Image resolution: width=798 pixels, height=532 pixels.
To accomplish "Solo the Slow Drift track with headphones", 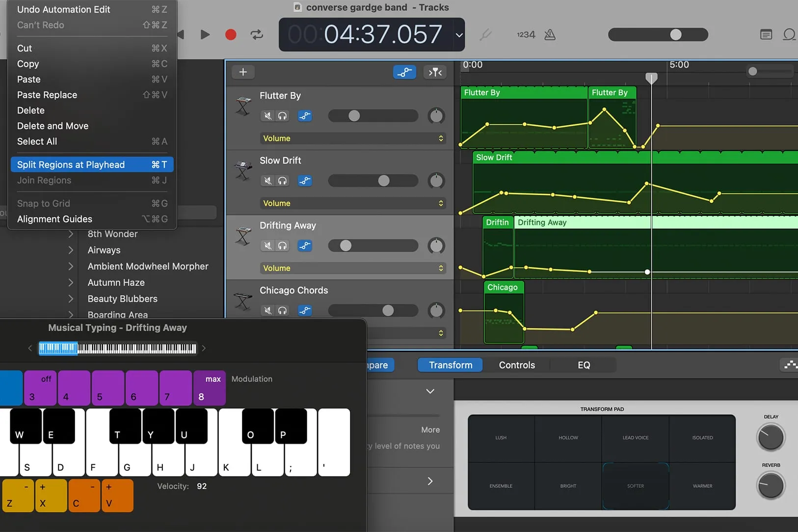I will 283,181.
